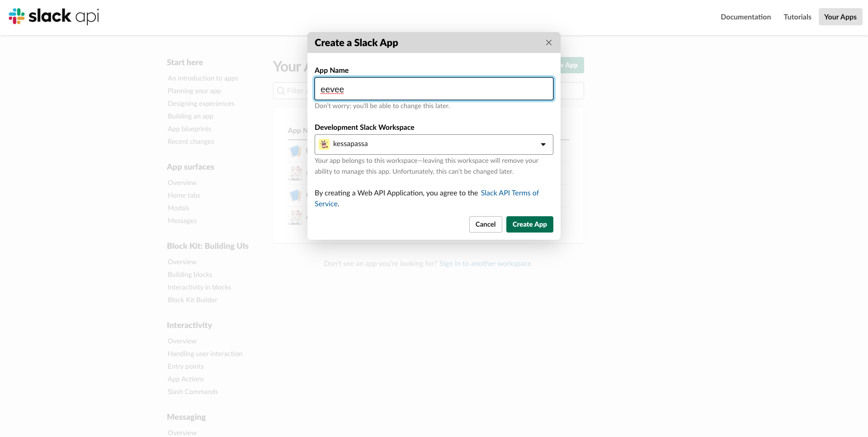The image size is (868, 437).
Task: Click the kessapassa workspace emoji icon
Action: coord(324,144)
